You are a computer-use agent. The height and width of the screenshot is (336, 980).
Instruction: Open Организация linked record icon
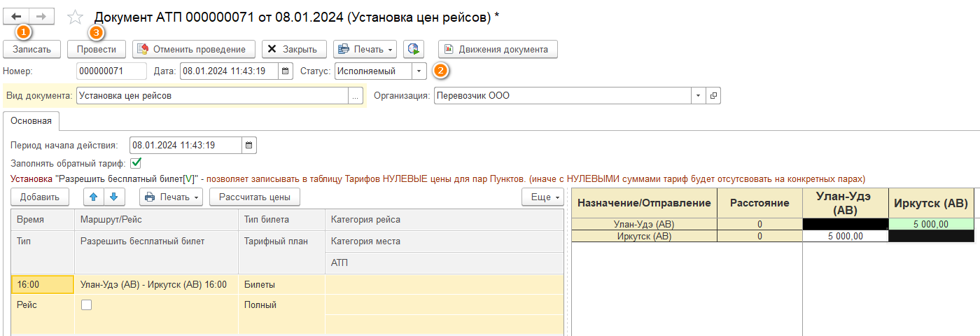point(713,96)
